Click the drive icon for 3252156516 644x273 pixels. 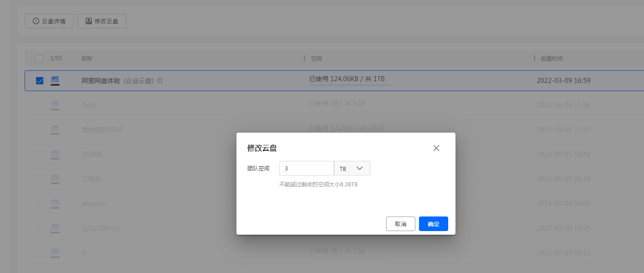coord(55,228)
